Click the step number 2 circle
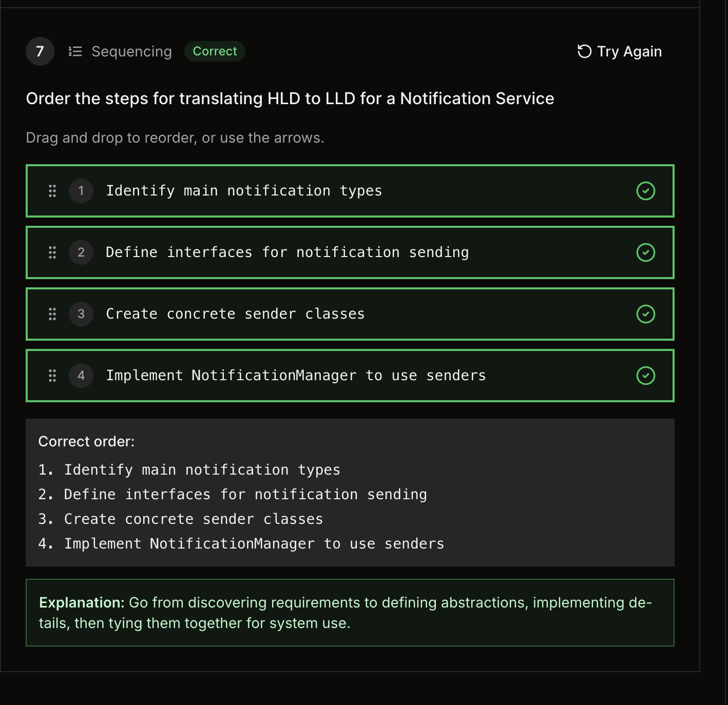Image resolution: width=728 pixels, height=705 pixels. (x=81, y=252)
